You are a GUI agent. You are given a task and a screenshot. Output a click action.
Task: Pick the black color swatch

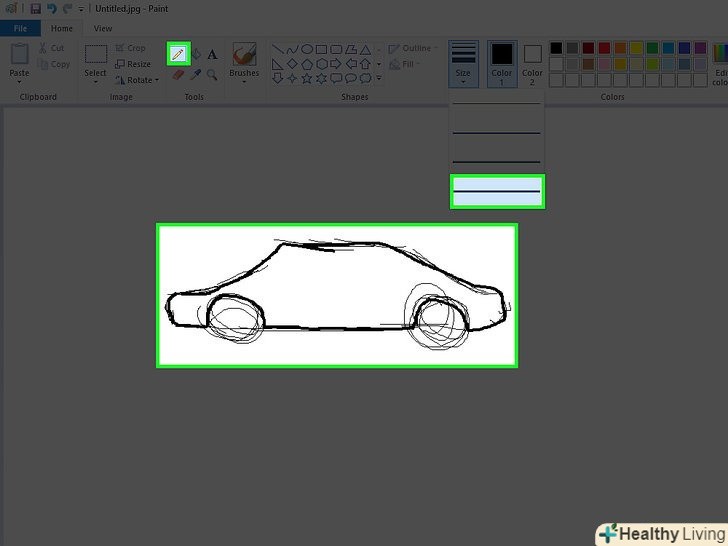coord(555,48)
